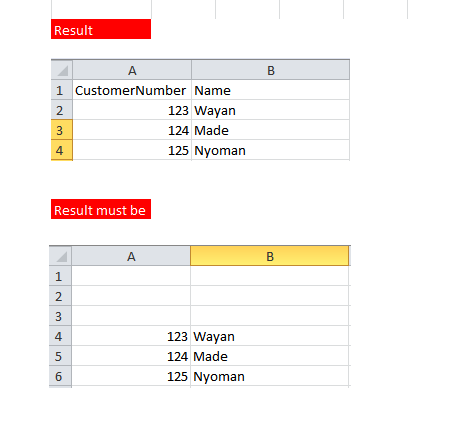Click the cell with 123 in the bottom table

point(131,336)
